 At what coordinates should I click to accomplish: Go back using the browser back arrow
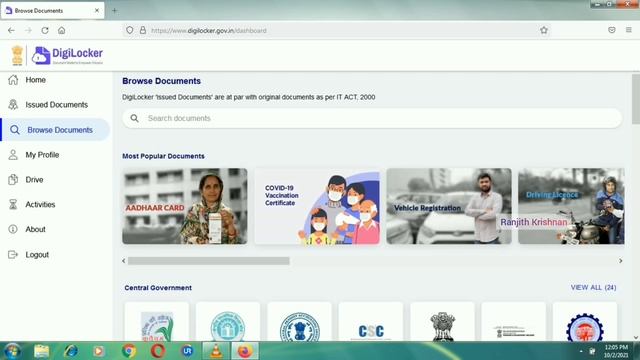click(11, 30)
